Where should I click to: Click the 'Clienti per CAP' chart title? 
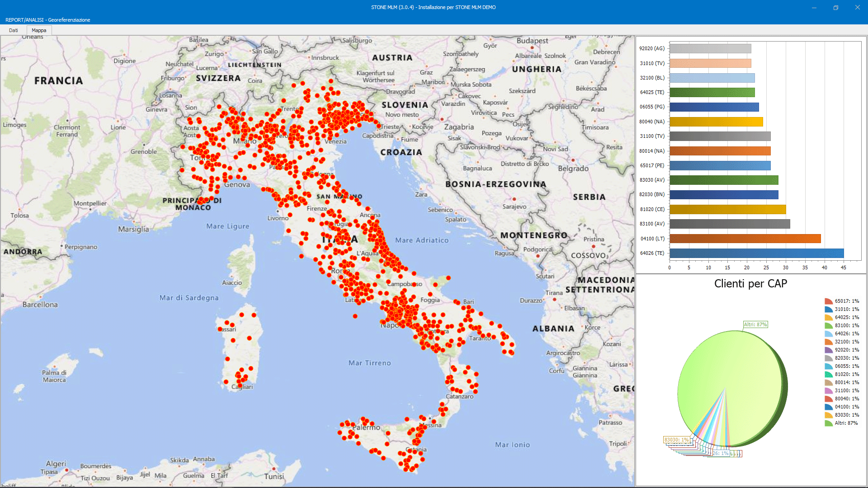pos(750,284)
